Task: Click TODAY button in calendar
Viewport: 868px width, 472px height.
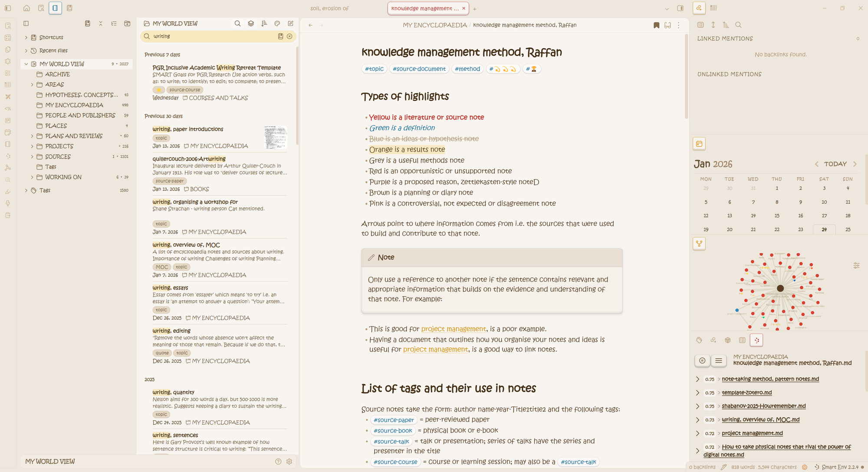Action: pyautogui.click(x=835, y=164)
